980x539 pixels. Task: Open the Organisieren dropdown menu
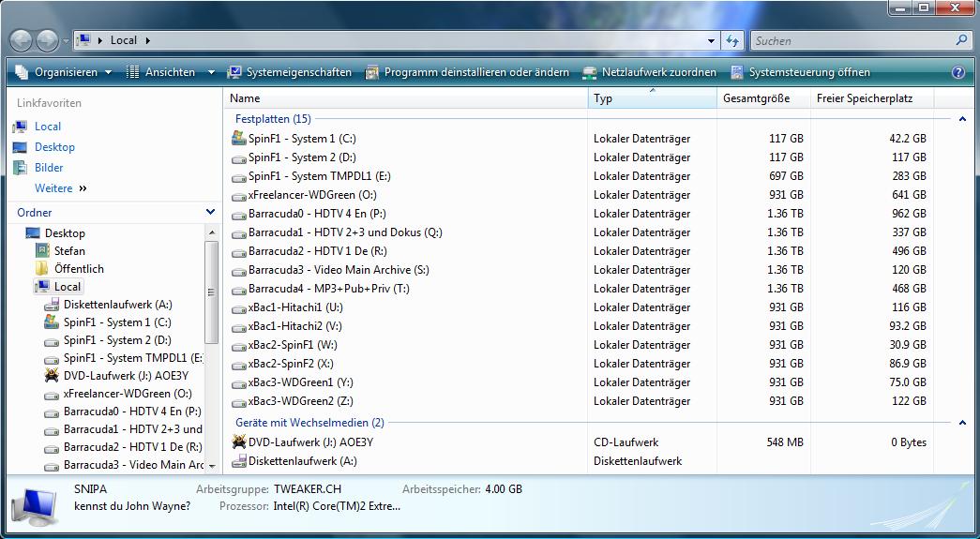tap(64, 72)
